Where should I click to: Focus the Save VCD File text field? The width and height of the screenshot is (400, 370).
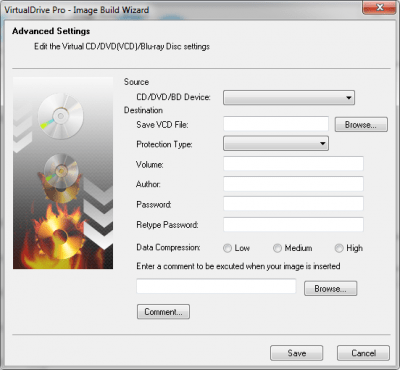click(276, 124)
